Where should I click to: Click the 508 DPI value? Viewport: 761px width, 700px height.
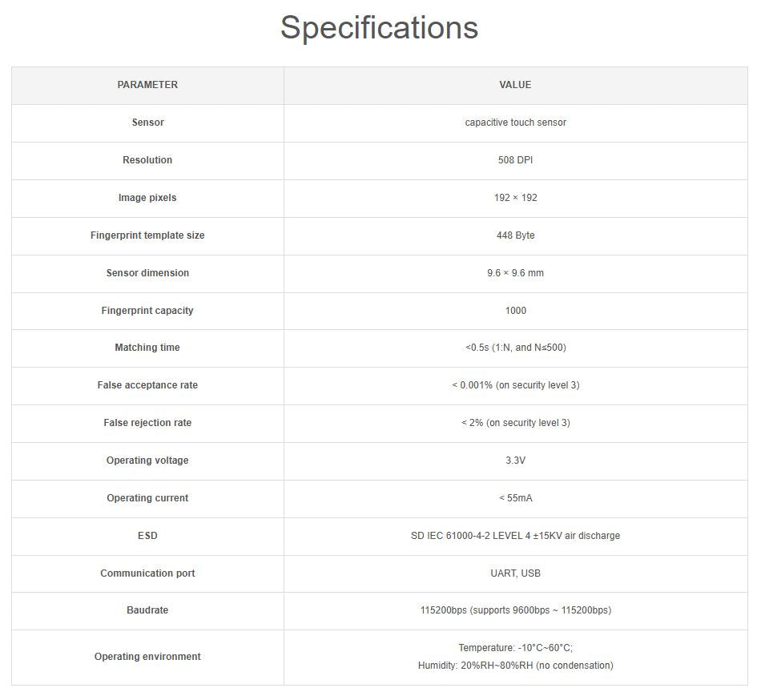point(515,160)
